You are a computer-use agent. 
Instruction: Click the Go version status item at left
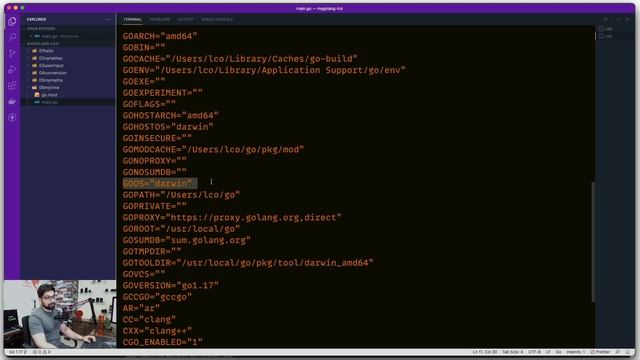(x=18, y=352)
